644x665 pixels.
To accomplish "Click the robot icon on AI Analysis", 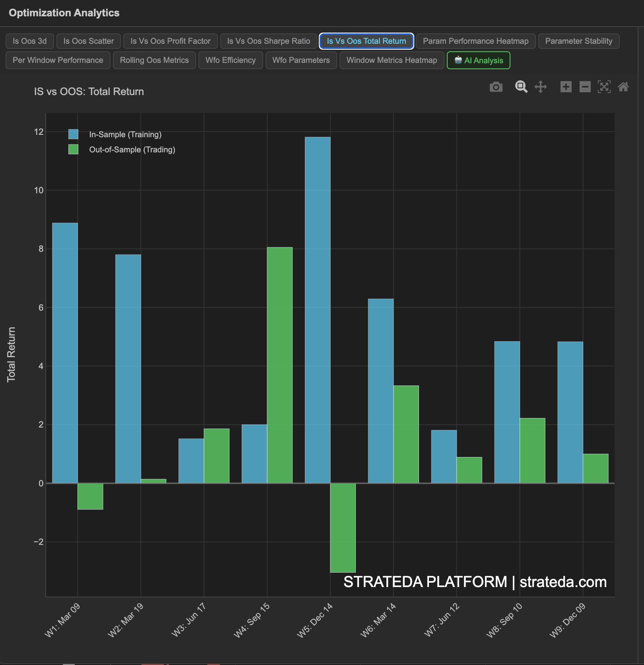I will coord(458,60).
